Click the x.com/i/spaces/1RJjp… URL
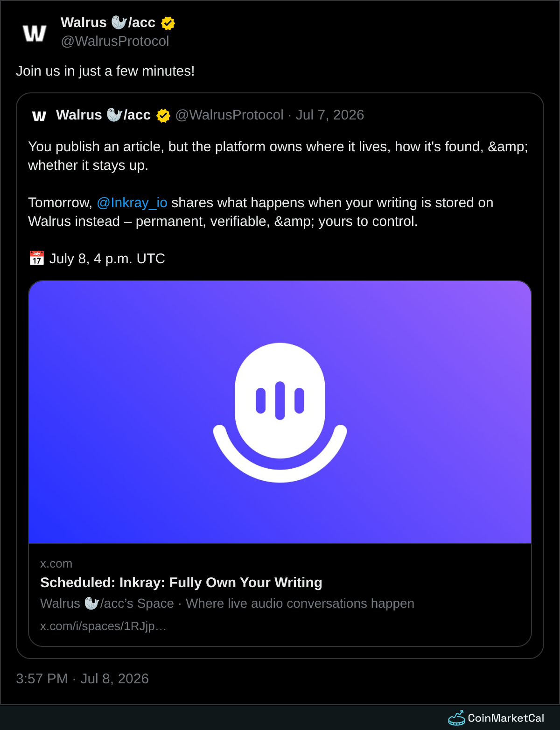560x730 pixels. click(103, 626)
